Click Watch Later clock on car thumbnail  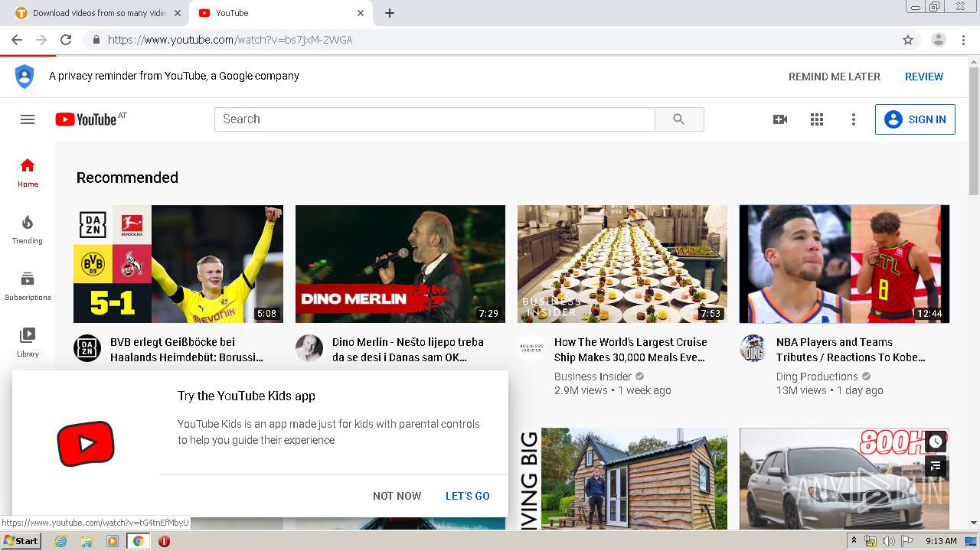tap(936, 442)
